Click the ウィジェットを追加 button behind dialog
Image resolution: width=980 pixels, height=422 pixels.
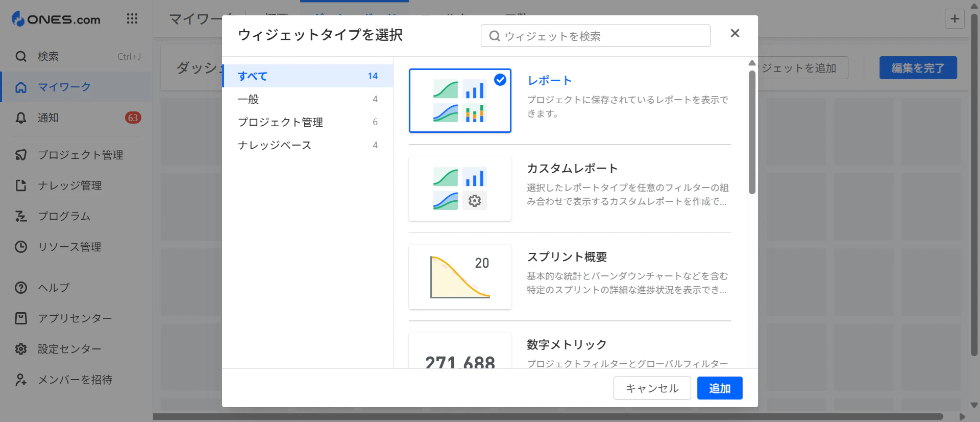[802, 68]
